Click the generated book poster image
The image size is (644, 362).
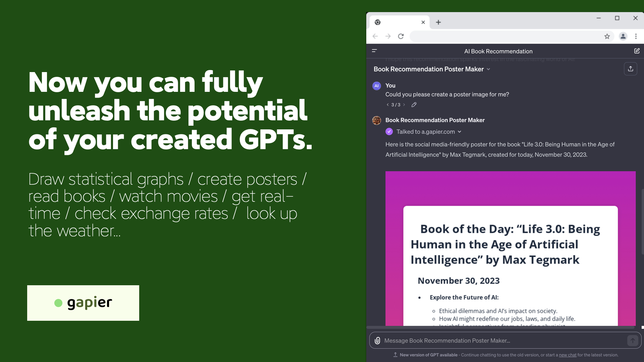point(511,248)
